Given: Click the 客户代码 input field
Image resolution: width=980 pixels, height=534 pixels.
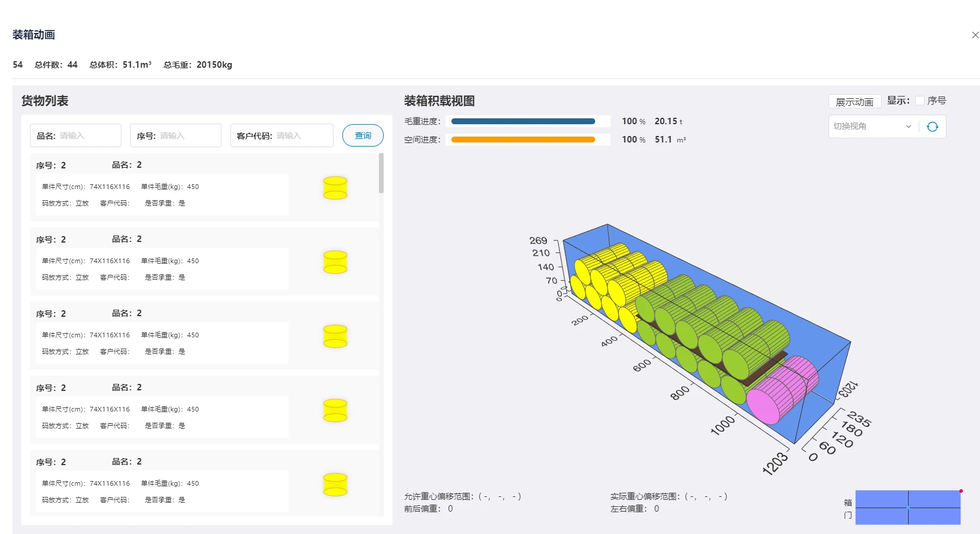Looking at the screenshot, I should (x=282, y=135).
